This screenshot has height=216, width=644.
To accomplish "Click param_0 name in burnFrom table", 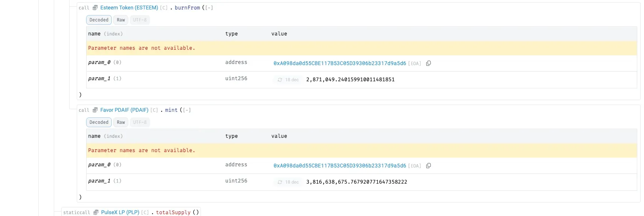I will [x=99, y=62].
